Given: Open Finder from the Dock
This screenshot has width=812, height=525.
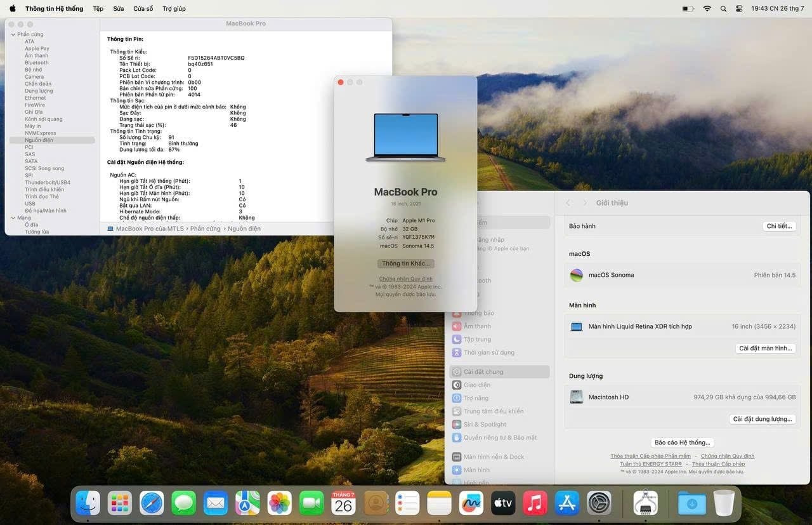Looking at the screenshot, I should point(88,503).
